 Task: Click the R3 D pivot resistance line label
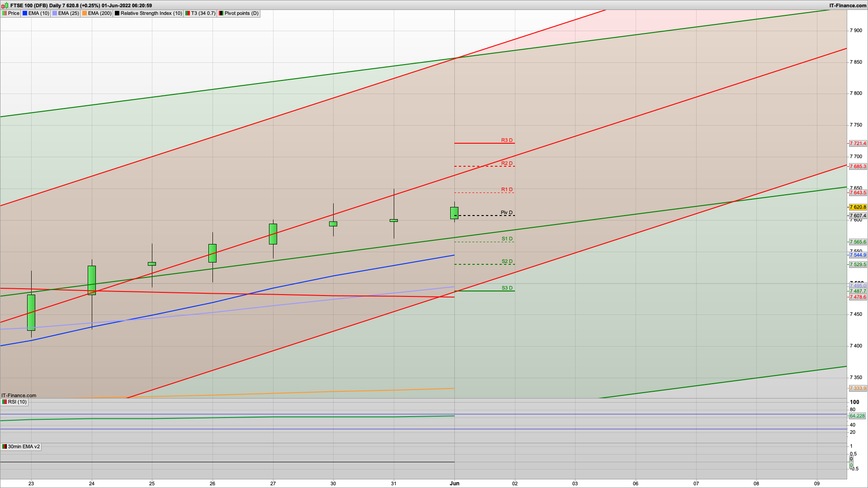pos(507,140)
